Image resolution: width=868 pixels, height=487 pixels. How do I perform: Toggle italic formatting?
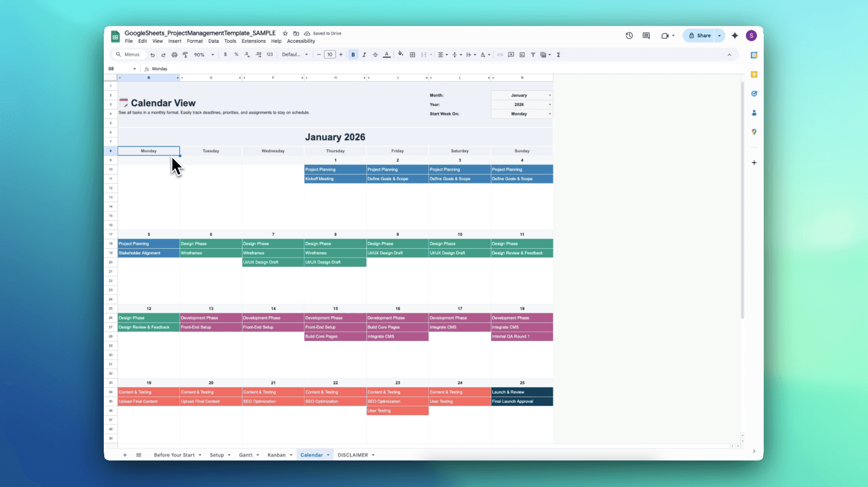point(364,55)
